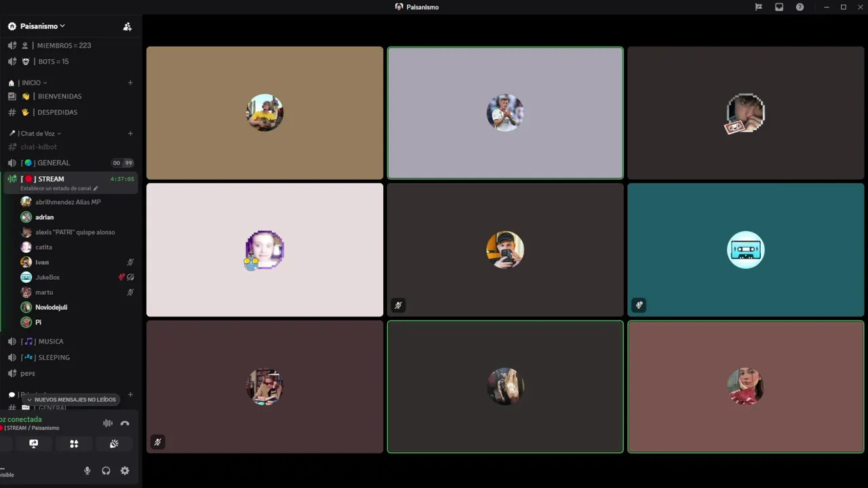The height and width of the screenshot is (488, 868).
Task: Toggle noise suppression waveform icon
Action: pos(108,423)
